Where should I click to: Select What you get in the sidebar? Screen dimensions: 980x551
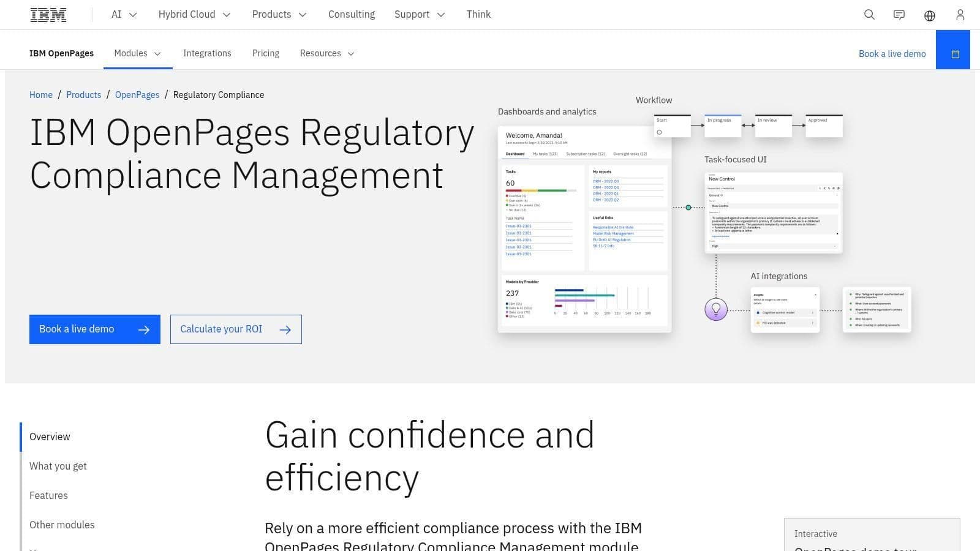(58, 466)
